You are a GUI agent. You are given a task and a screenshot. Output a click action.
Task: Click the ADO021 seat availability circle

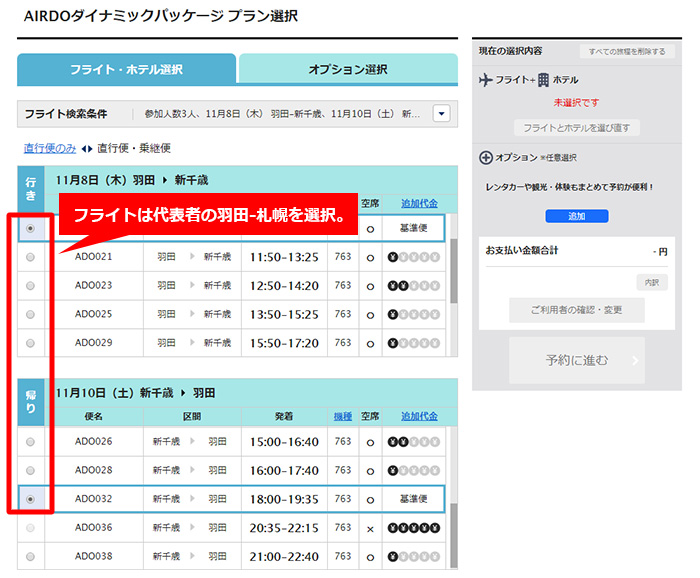tap(370, 258)
